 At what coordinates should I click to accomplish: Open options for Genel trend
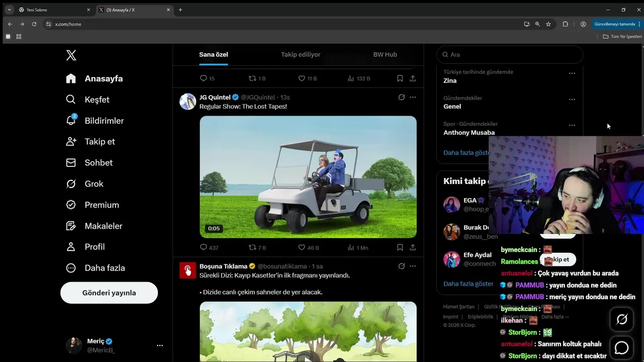pyautogui.click(x=572, y=100)
